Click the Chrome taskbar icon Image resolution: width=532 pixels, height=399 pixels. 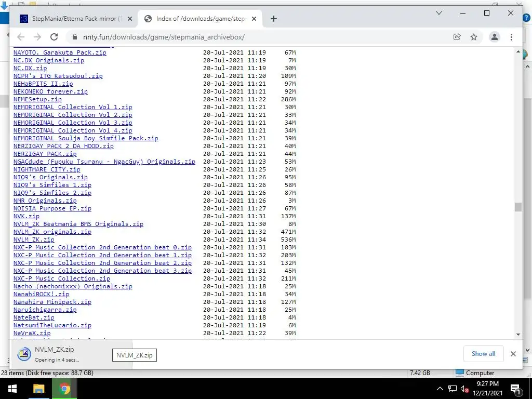[x=64, y=389]
